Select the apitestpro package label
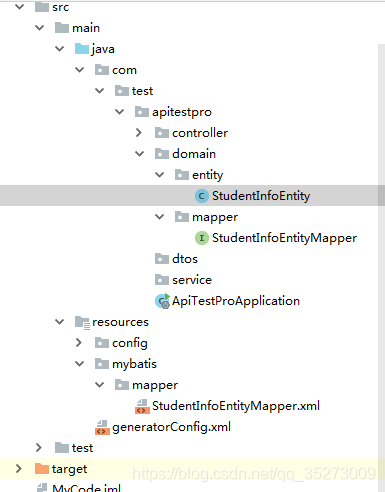385x492 pixels. [x=182, y=112]
